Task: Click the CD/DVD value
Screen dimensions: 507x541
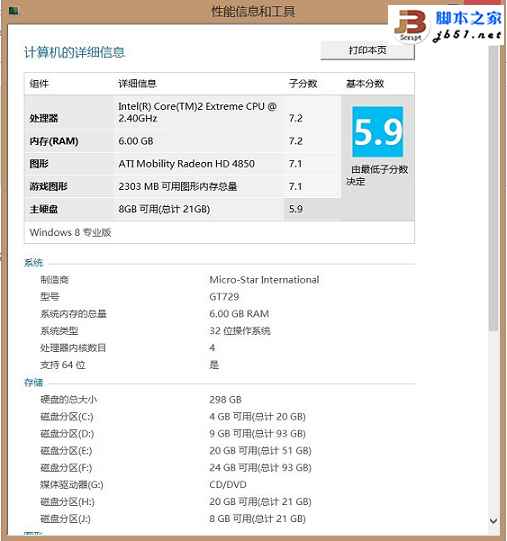Action: (228, 485)
